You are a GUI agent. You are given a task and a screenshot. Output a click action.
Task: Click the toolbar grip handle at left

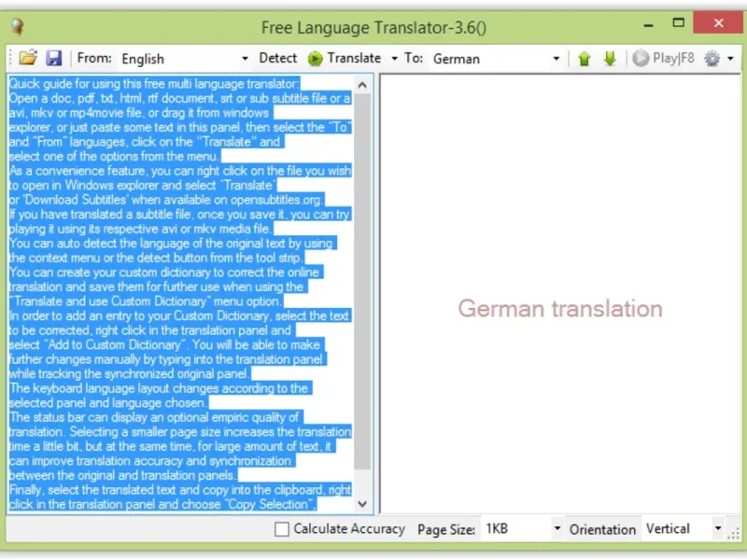click(x=11, y=58)
